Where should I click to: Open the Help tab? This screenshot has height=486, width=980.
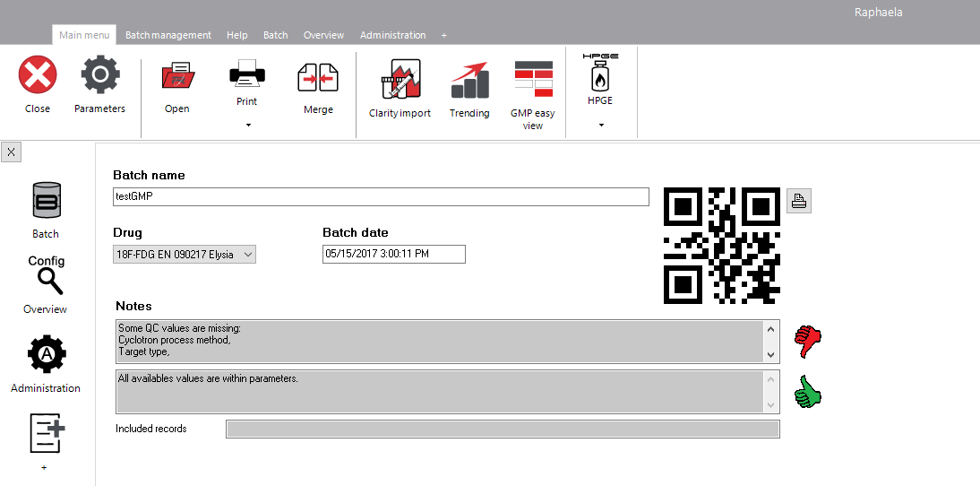236,35
